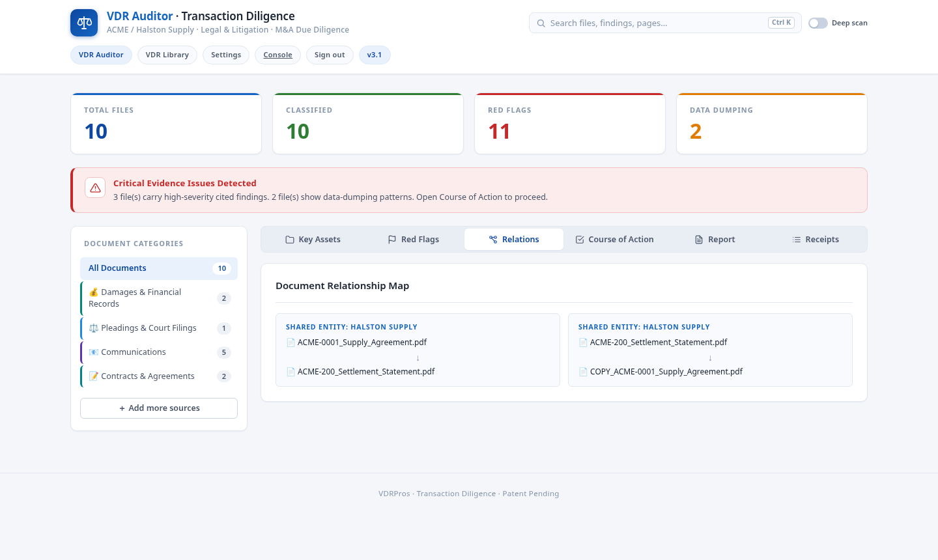The width and height of the screenshot is (938, 560).
Task: Select the Relations tab
Action: point(514,240)
